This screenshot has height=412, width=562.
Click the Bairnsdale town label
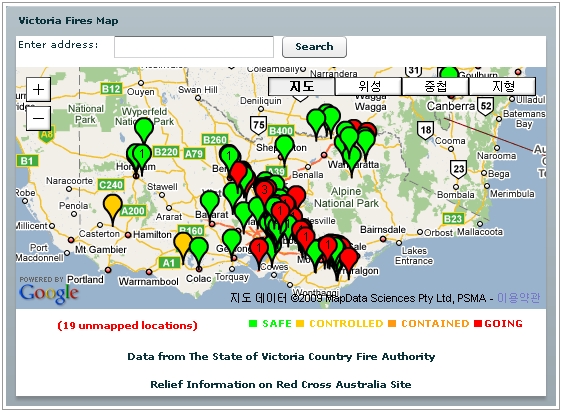pos(383,229)
